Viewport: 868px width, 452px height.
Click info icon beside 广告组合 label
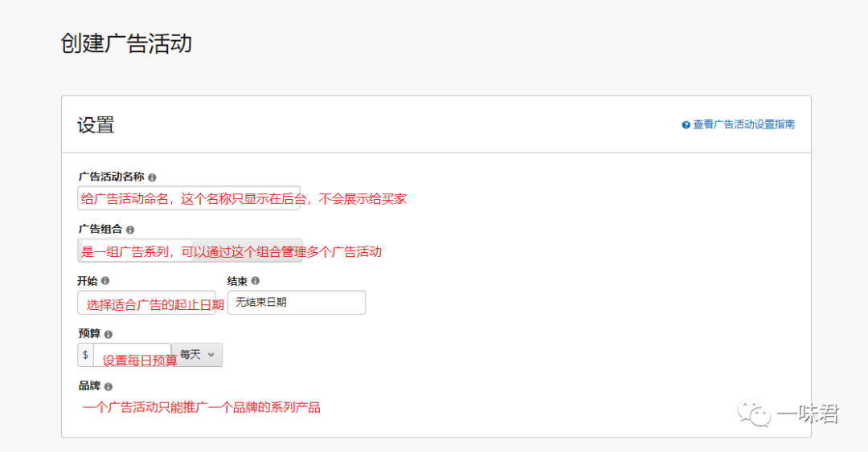tap(130, 230)
